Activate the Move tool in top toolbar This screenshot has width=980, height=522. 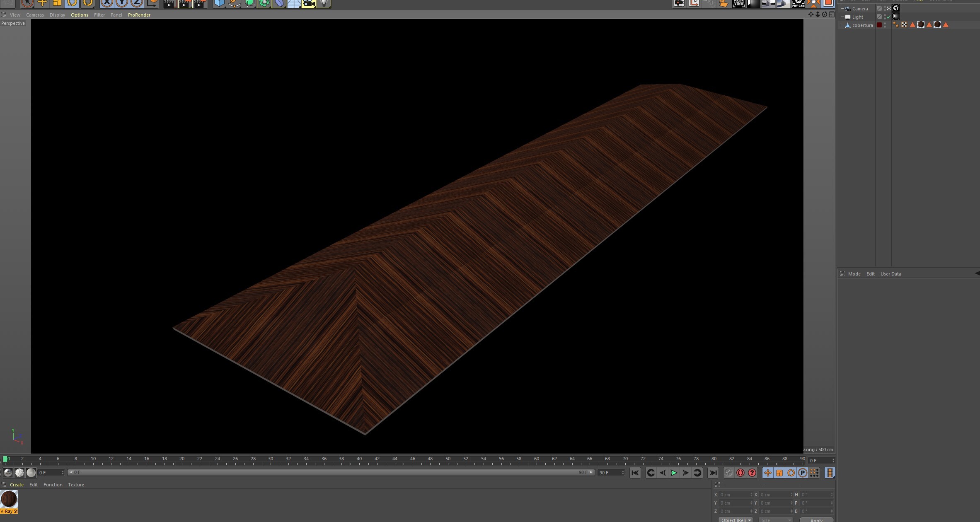tap(42, 3)
